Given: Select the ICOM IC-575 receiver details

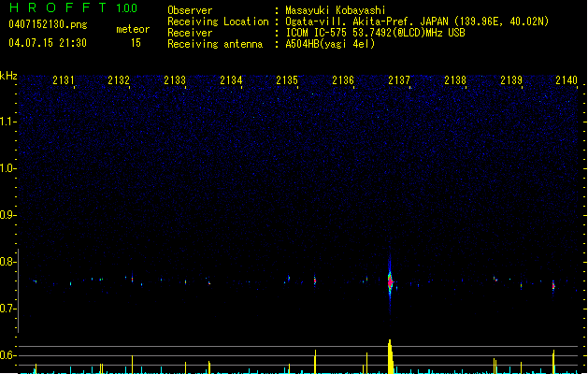Looking at the screenshot, I should [376, 33].
